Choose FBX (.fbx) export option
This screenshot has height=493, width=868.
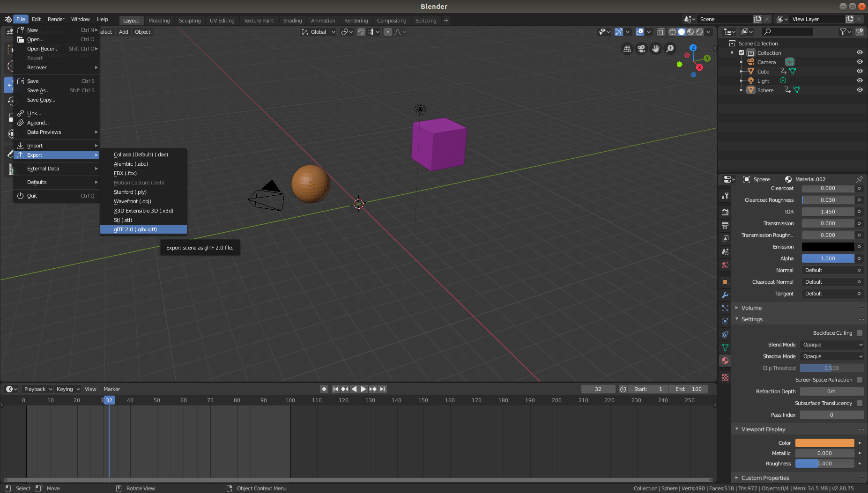pyautogui.click(x=143, y=173)
